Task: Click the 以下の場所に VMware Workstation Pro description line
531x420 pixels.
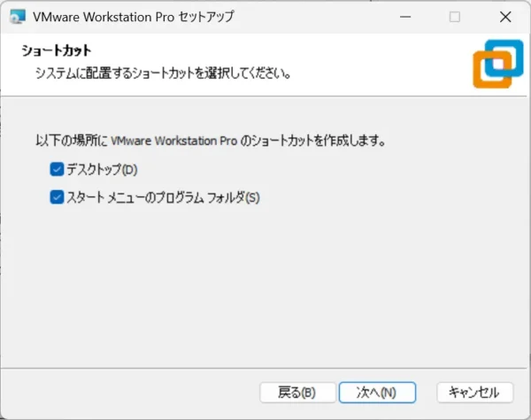Action: 211,141
